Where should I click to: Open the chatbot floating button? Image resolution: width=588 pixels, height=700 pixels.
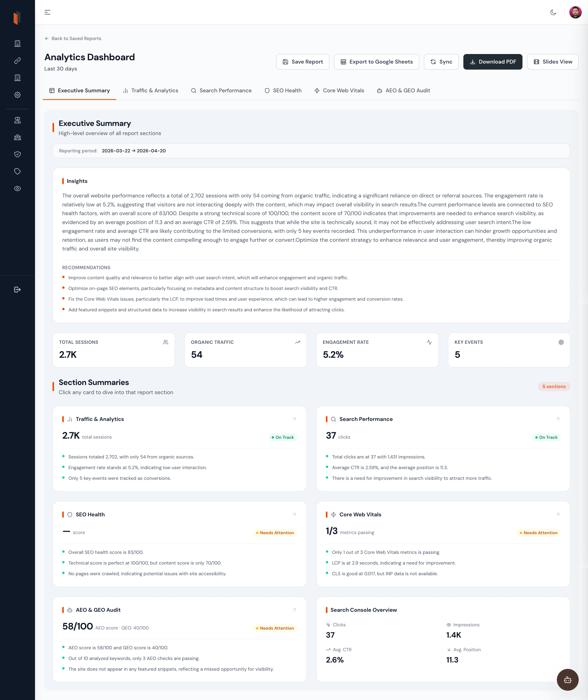567,680
